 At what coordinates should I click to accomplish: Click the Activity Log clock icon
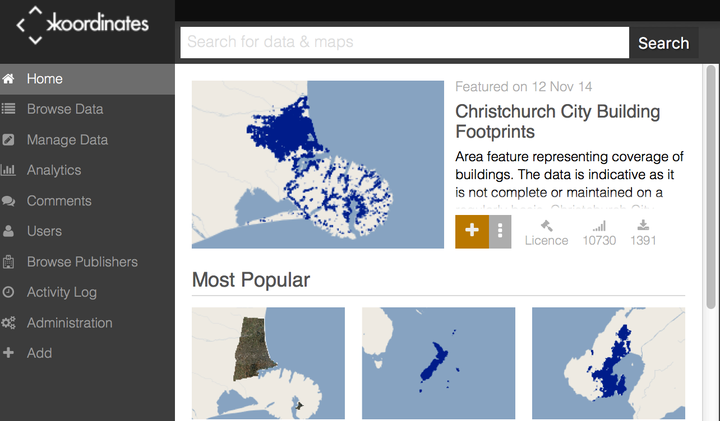[8, 292]
